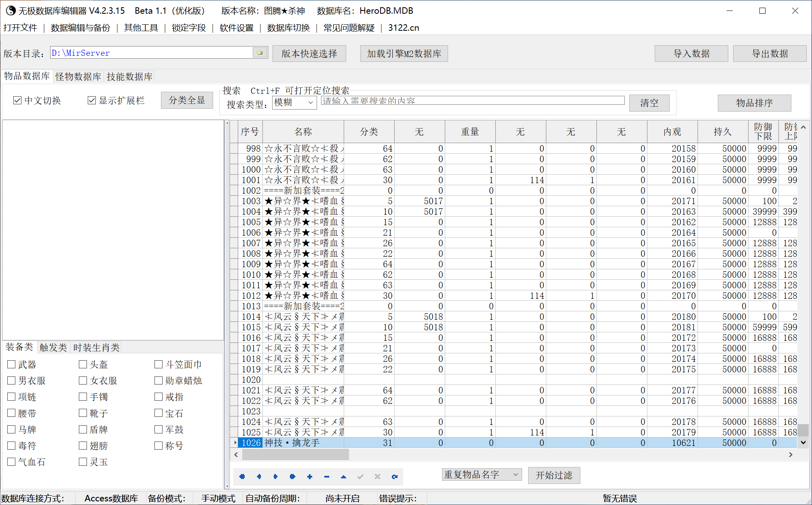Click the cancel edit X icon
Viewport: 812px width, 505px height.
click(377, 477)
